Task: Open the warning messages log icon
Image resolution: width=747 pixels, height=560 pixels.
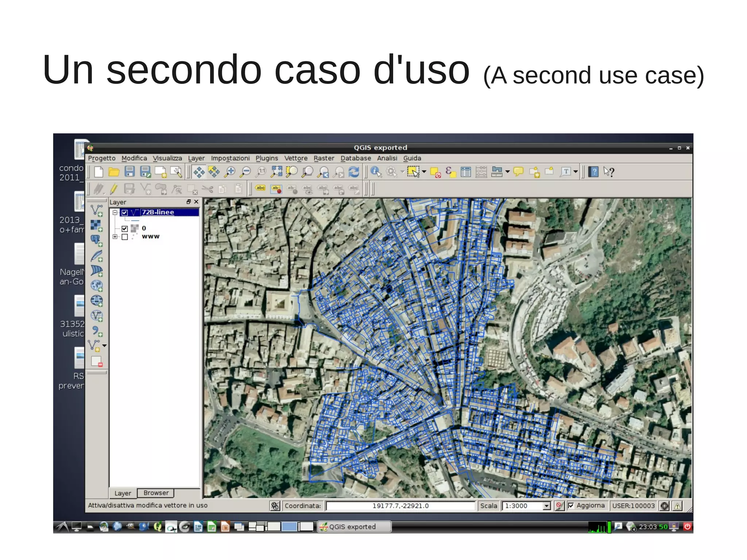Action: 678,506
